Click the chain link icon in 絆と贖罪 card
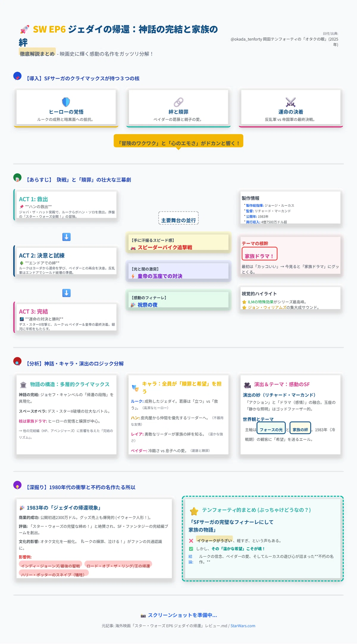 click(178, 102)
